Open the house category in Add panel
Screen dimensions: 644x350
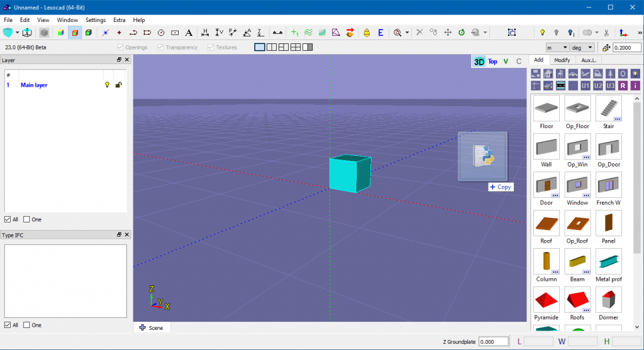[548, 74]
